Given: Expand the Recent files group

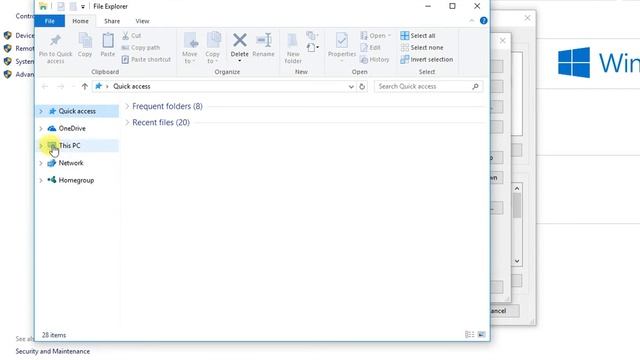Looking at the screenshot, I should 127,122.
